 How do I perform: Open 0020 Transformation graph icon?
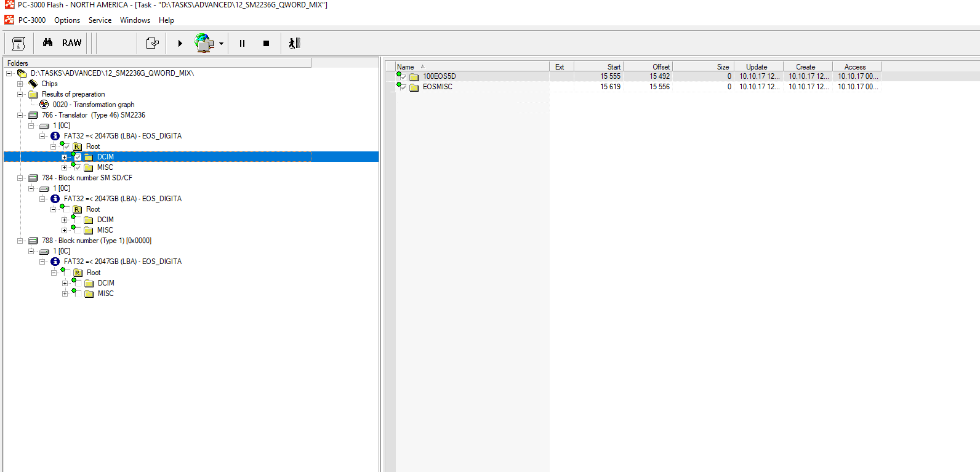click(44, 105)
